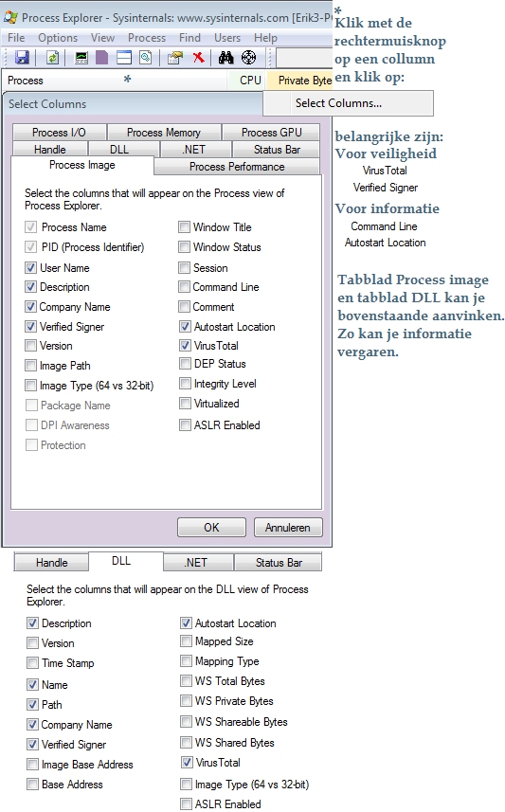The width and height of the screenshot is (505, 812).
Task: Check the WS Shareable Bytes checkbox
Action: (x=186, y=721)
